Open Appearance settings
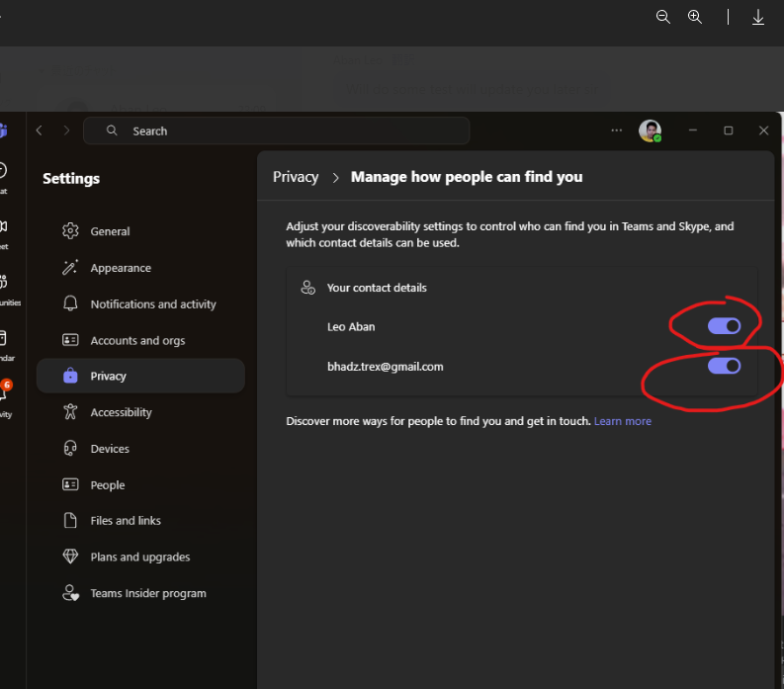 [x=140, y=268]
